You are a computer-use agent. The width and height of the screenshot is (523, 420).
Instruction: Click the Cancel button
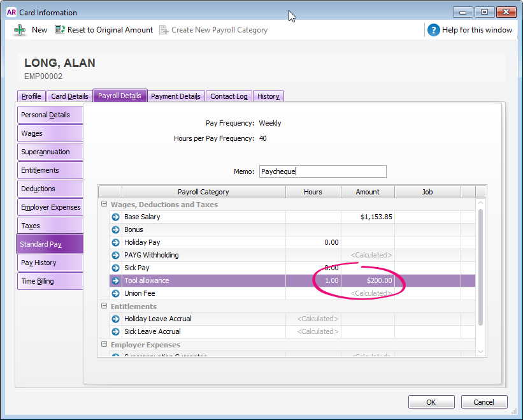coord(484,402)
